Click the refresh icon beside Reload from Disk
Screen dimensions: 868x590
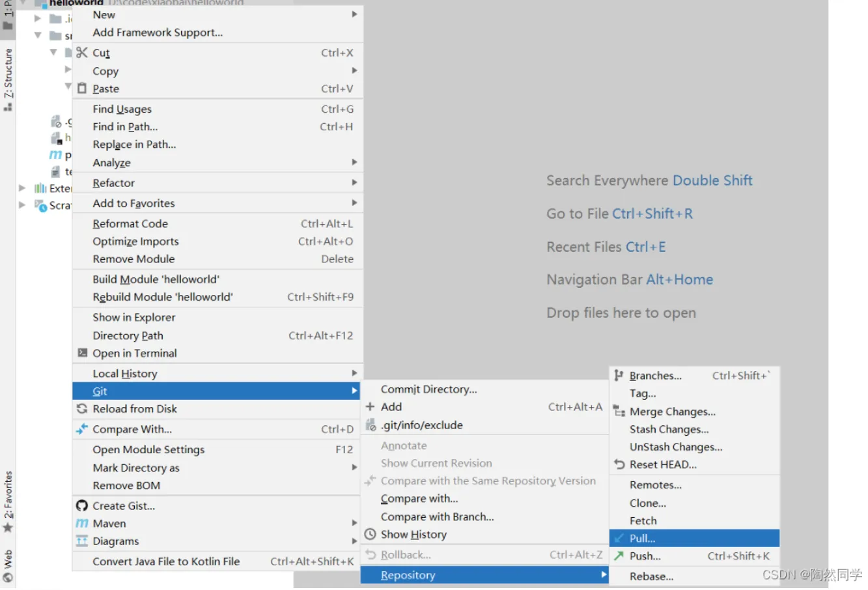(82, 409)
